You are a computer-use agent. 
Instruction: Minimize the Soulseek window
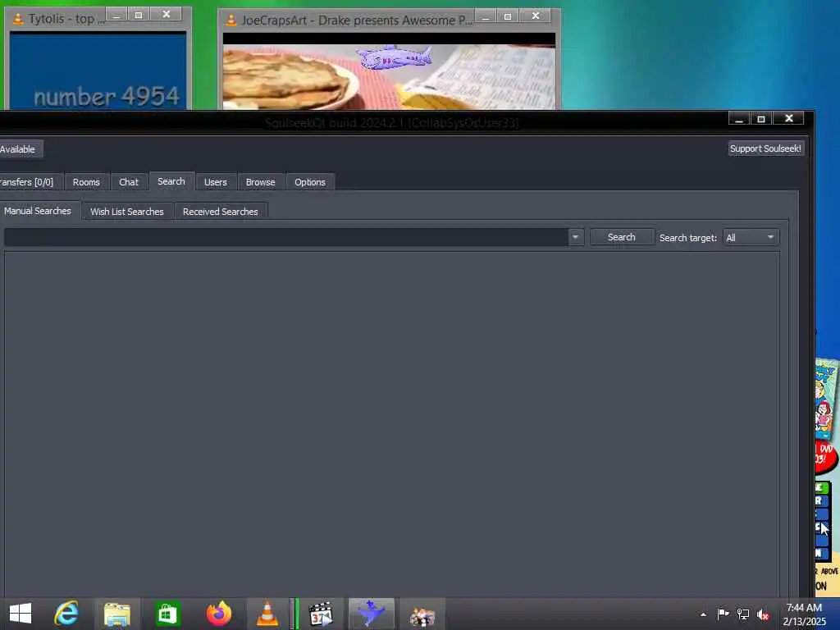[739, 118]
